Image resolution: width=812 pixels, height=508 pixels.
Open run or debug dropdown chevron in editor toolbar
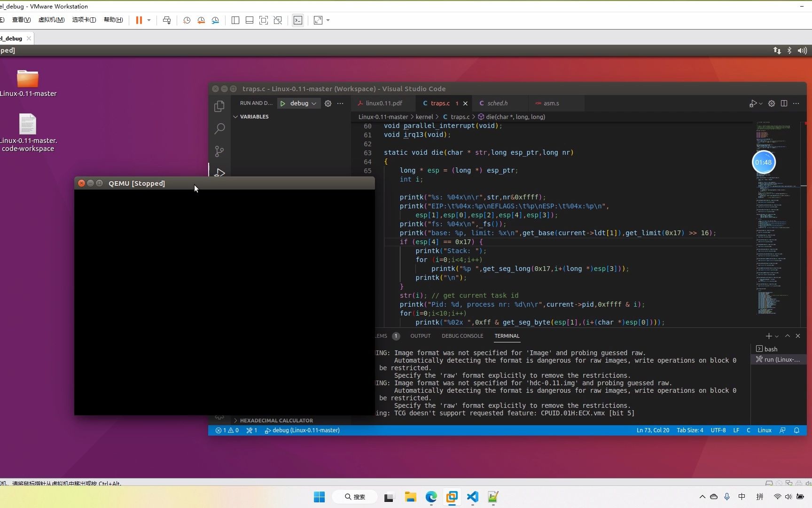(x=760, y=103)
